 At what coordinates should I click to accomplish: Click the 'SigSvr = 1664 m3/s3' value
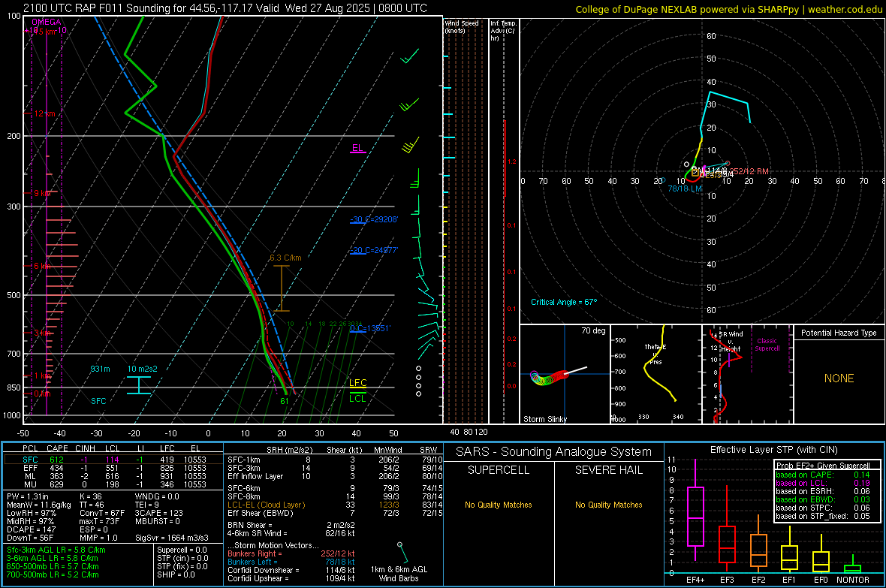(172, 538)
